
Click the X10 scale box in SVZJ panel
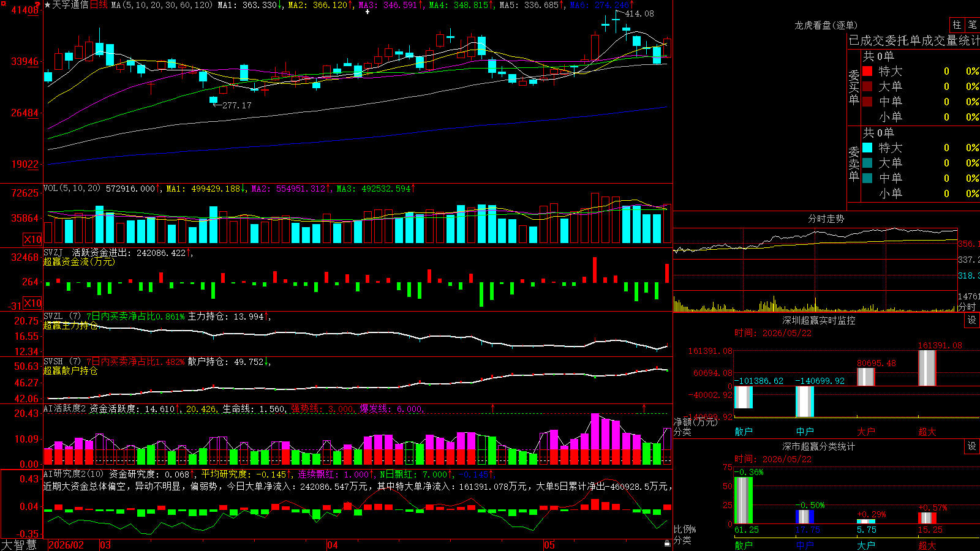click(x=32, y=303)
